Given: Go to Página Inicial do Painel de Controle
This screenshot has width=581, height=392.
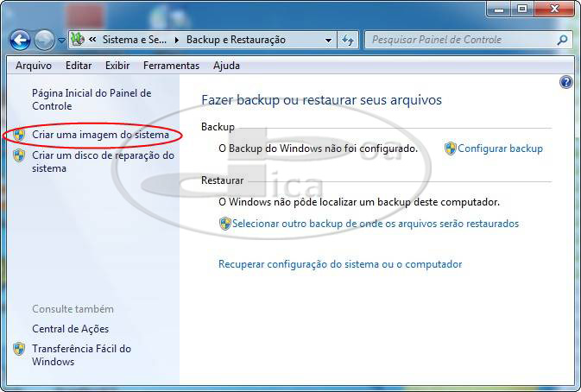Looking at the screenshot, I should 92,99.
